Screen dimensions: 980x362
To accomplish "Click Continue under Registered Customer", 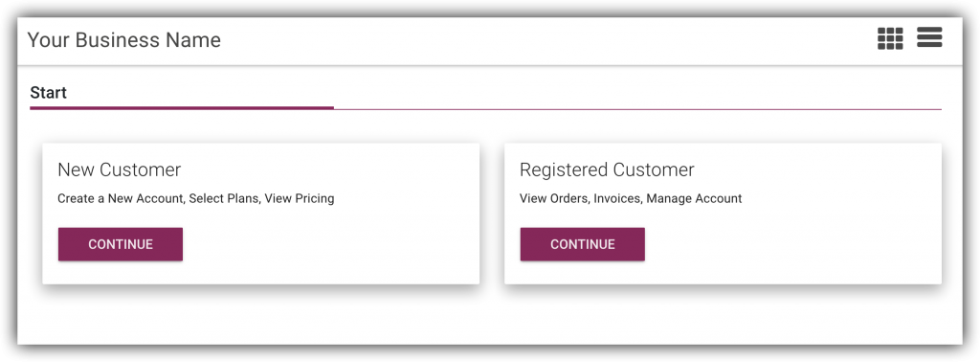I will coord(583,244).
